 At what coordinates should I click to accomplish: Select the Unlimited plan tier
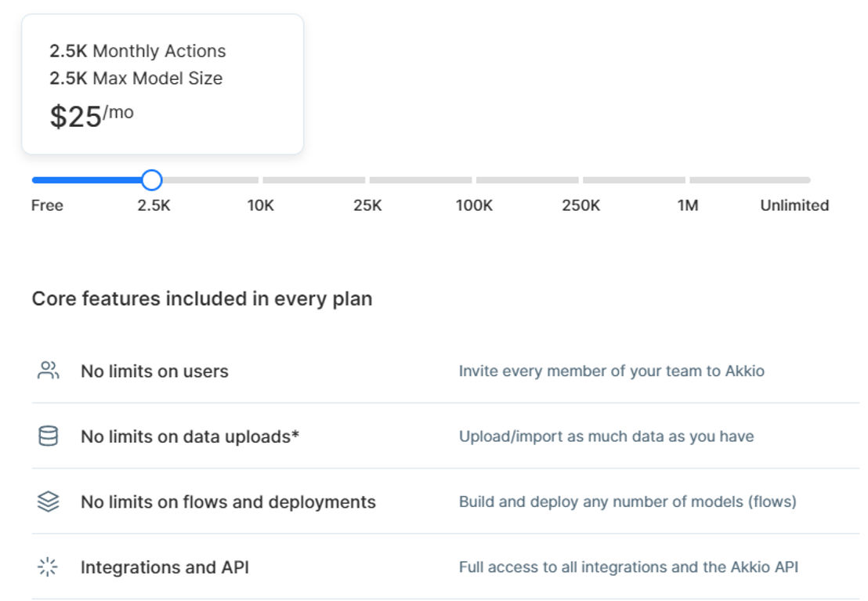pyautogui.click(x=794, y=205)
